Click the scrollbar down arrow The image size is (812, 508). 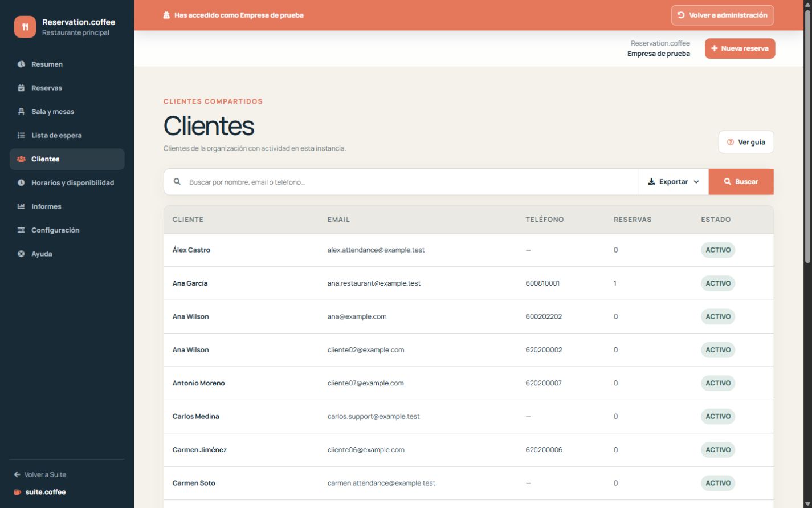(807, 503)
